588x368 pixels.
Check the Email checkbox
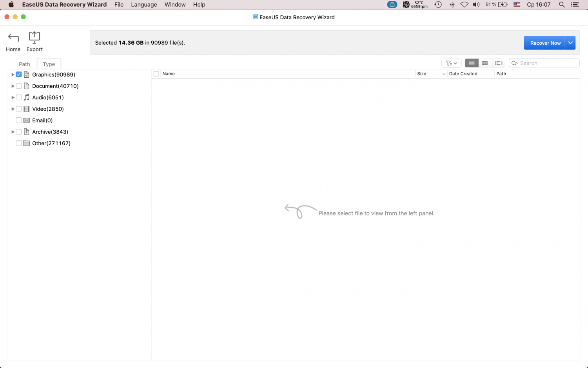(19, 120)
